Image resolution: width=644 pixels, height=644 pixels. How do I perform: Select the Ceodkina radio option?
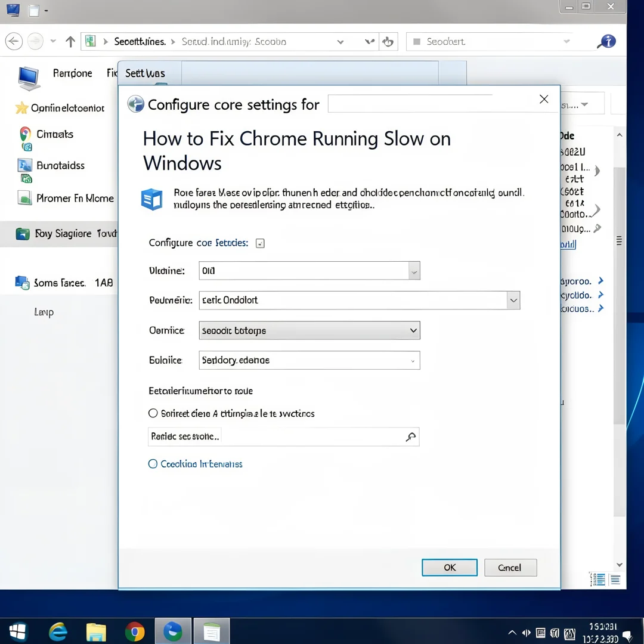[153, 464]
